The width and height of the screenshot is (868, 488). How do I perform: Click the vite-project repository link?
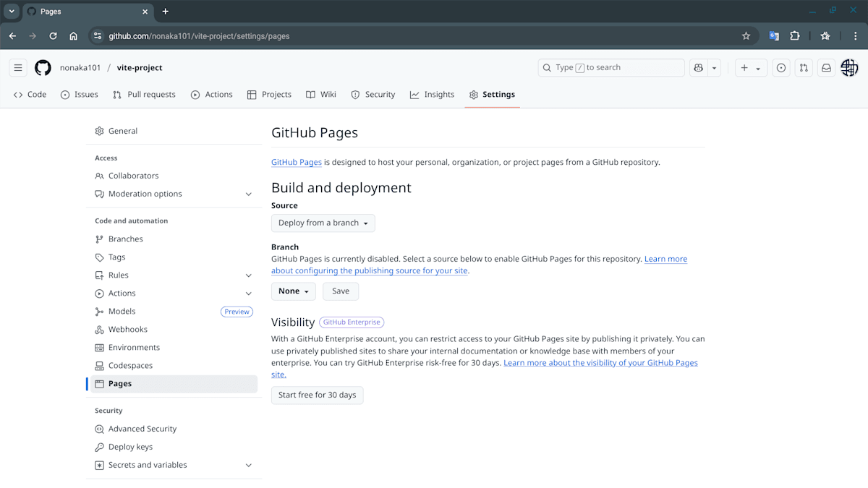[140, 68]
